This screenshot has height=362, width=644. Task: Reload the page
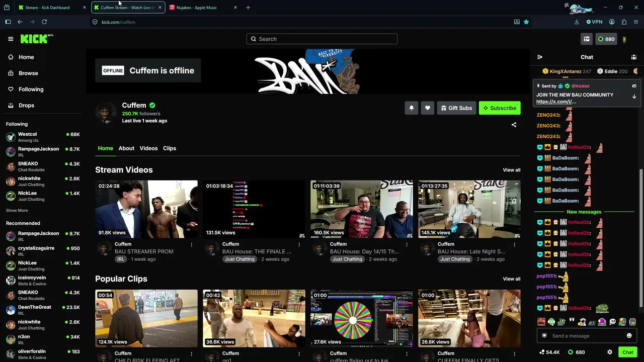(44, 22)
